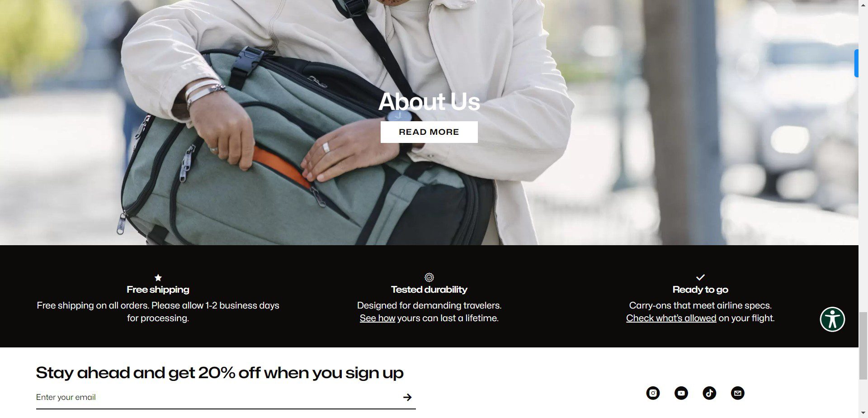Screen dimensions: 868x418
Task: Click the READ MORE button
Action: point(429,132)
